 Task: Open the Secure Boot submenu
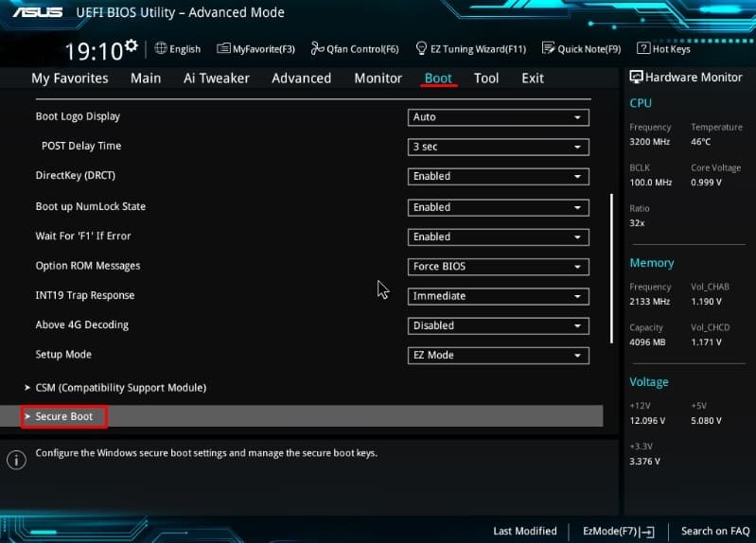click(301, 416)
